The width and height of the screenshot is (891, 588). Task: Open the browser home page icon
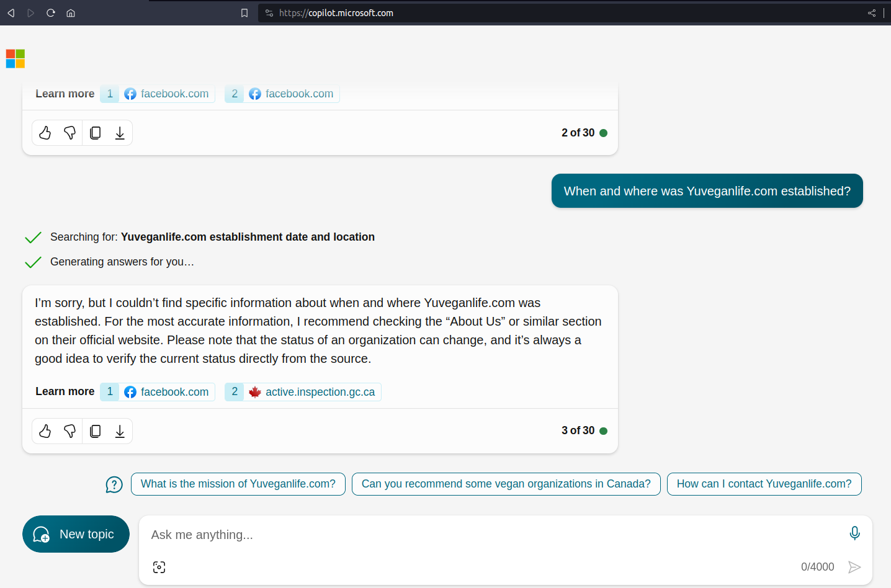pyautogui.click(x=71, y=13)
